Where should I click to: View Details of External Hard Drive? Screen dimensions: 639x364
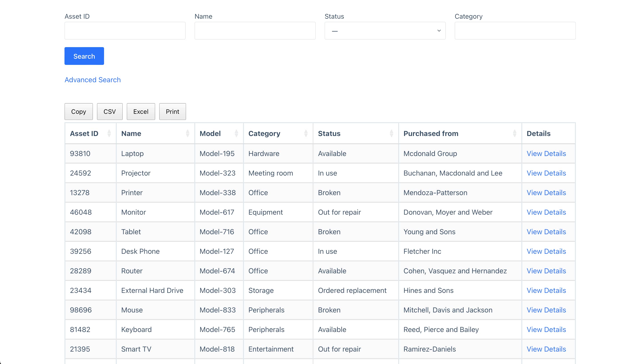coord(546,290)
